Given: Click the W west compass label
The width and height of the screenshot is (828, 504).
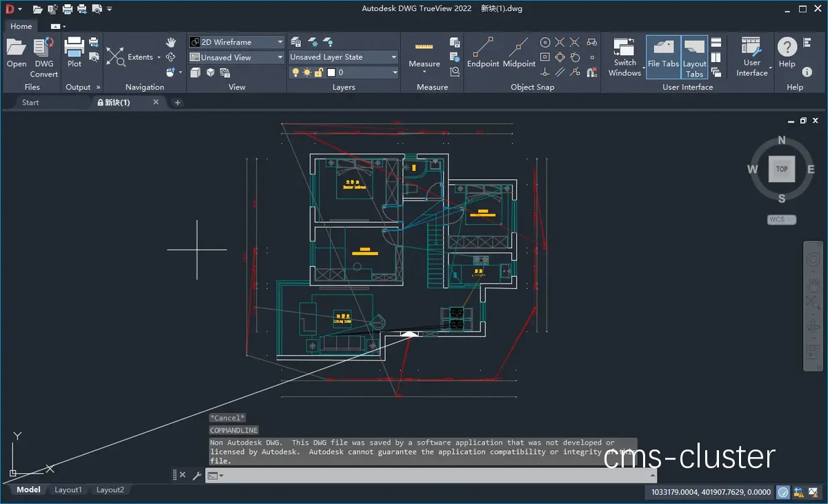Looking at the screenshot, I should (x=753, y=169).
